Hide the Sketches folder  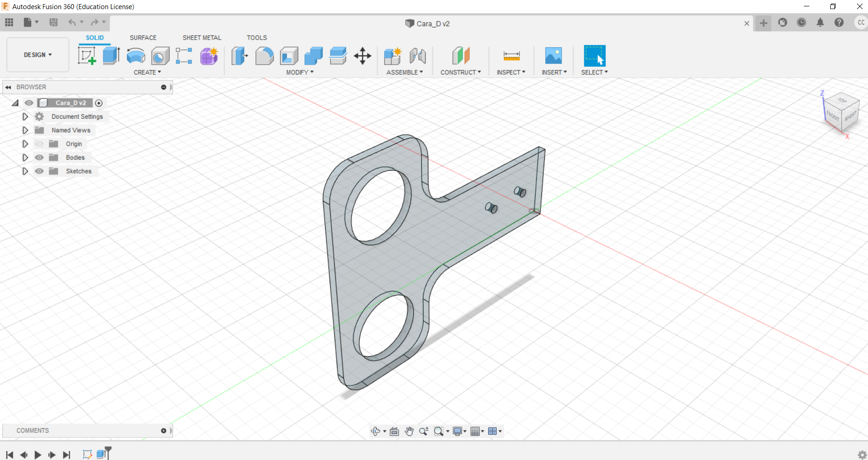pos(40,171)
